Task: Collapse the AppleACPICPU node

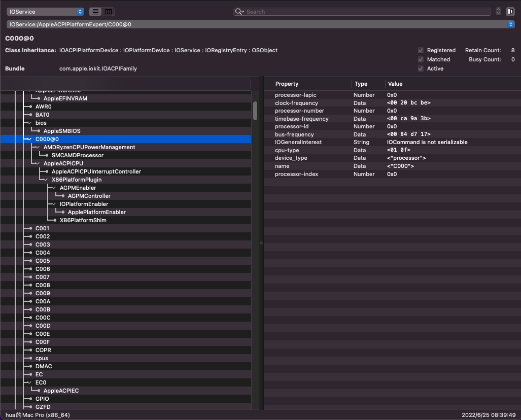Action: click(x=38, y=163)
